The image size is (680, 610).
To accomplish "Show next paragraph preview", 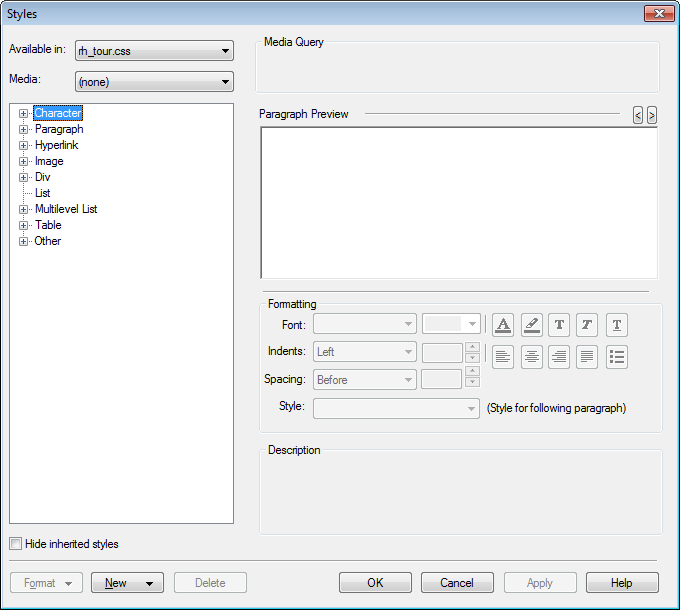I will pyautogui.click(x=652, y=115).
